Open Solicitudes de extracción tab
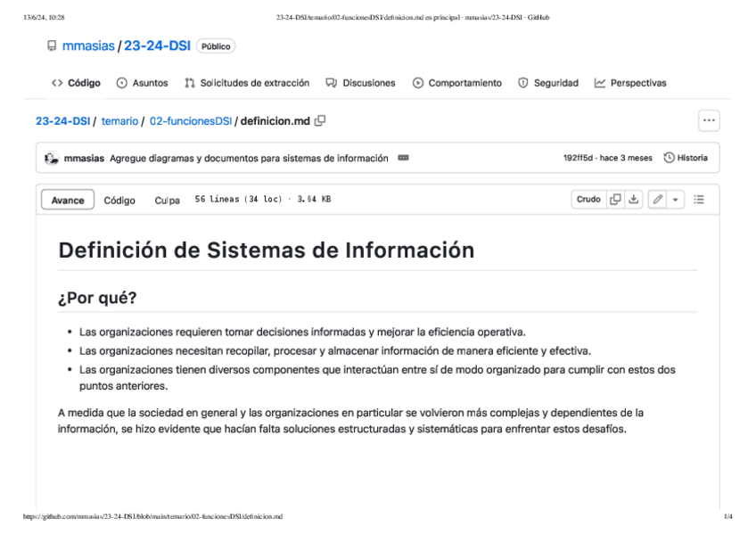Viewport: 756px width, 534px height. tap(247, 83)
